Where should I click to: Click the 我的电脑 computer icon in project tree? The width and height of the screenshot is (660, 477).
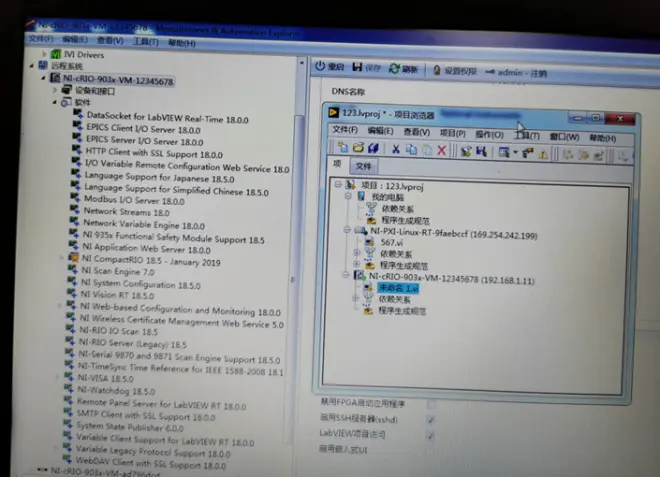point(361,196)
